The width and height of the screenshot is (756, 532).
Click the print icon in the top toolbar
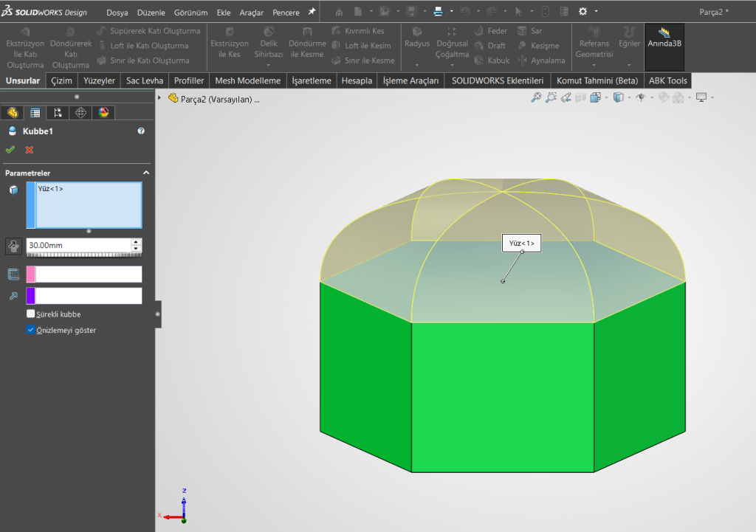click(x=438, y=12)
